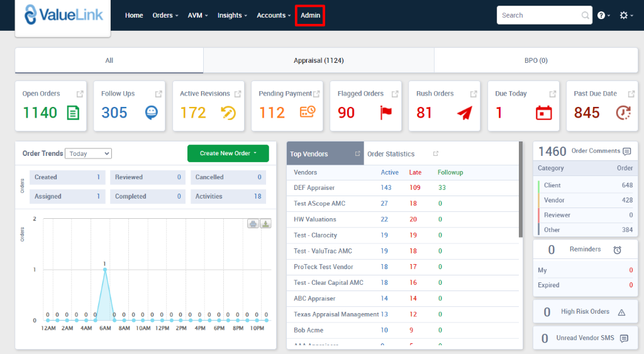This screenshot has height=354, width=644.
Task: Click the Assigned orders tile
Action: click(x=67, y=196)
